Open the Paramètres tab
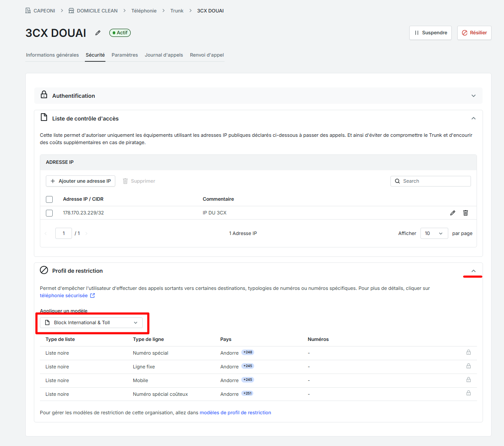This screenshot has height=446, width=504. click(125, 55)
